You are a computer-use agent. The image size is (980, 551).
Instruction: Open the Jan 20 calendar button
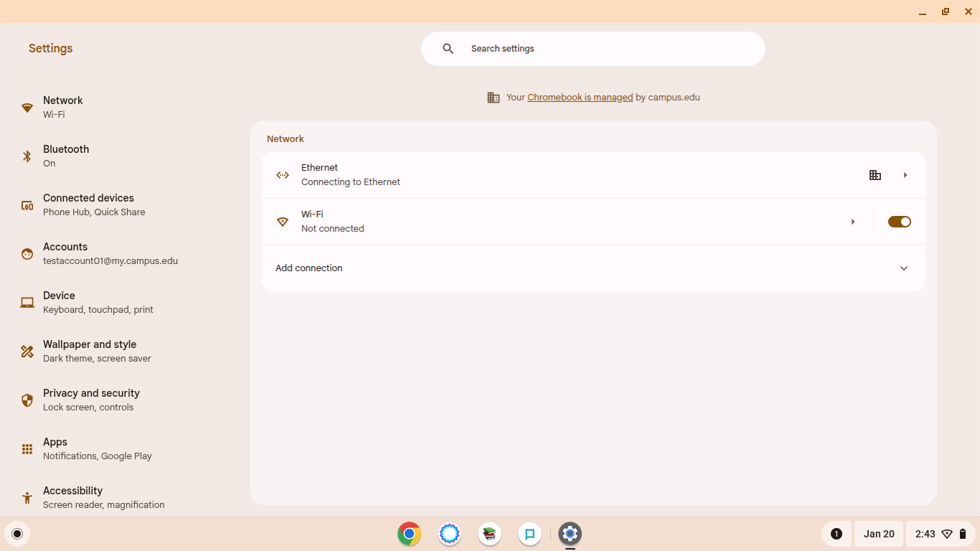(878, 534)
